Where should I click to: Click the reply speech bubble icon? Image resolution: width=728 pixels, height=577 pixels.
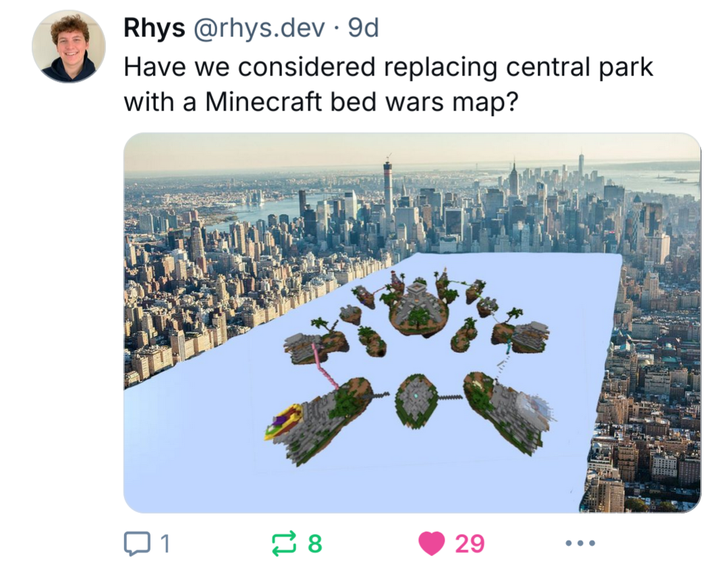click(x=137, y=543)
